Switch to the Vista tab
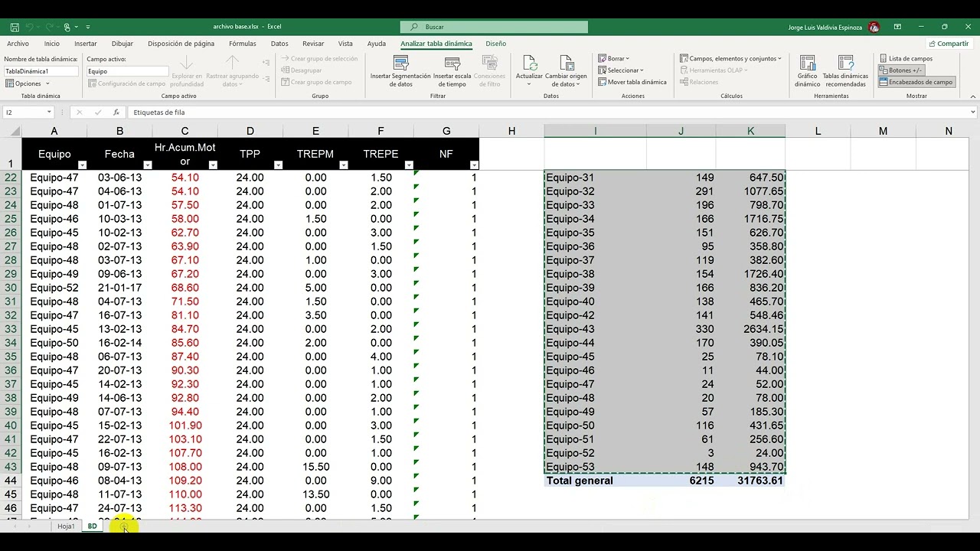980x551 pixels. (x=345, y=44)
